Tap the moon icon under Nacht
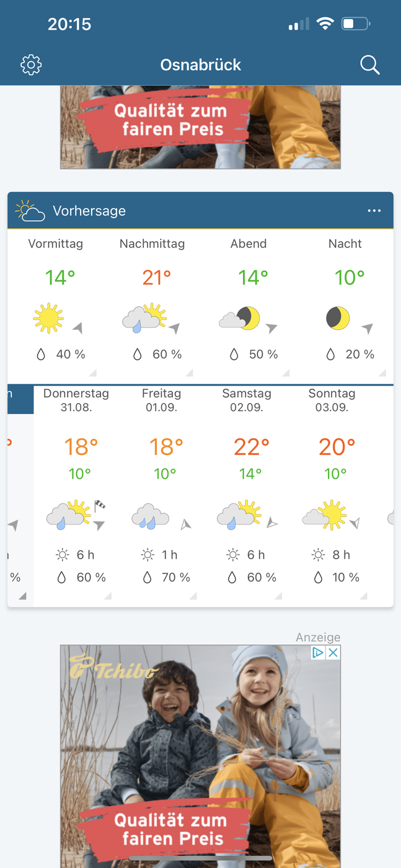The image size is (401, 868). [x=338, y=319]
